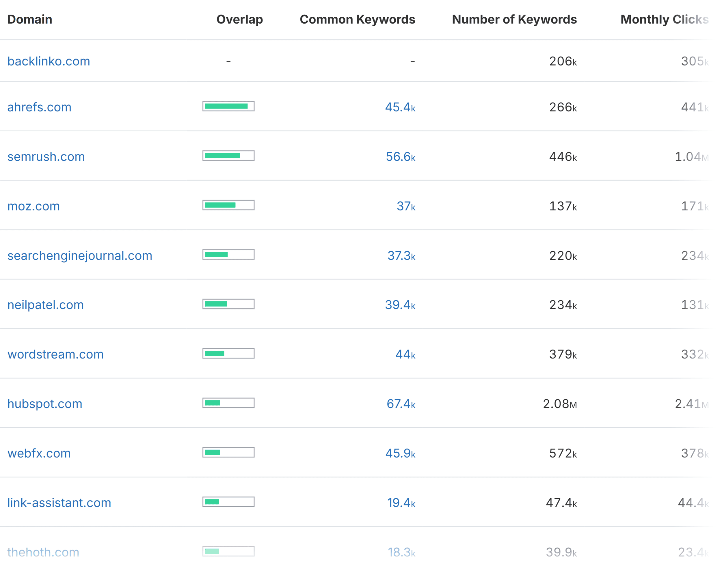722x588 pixels.
Task: Click the ahrefs.com overlap bar
Action: click(228, 106)
